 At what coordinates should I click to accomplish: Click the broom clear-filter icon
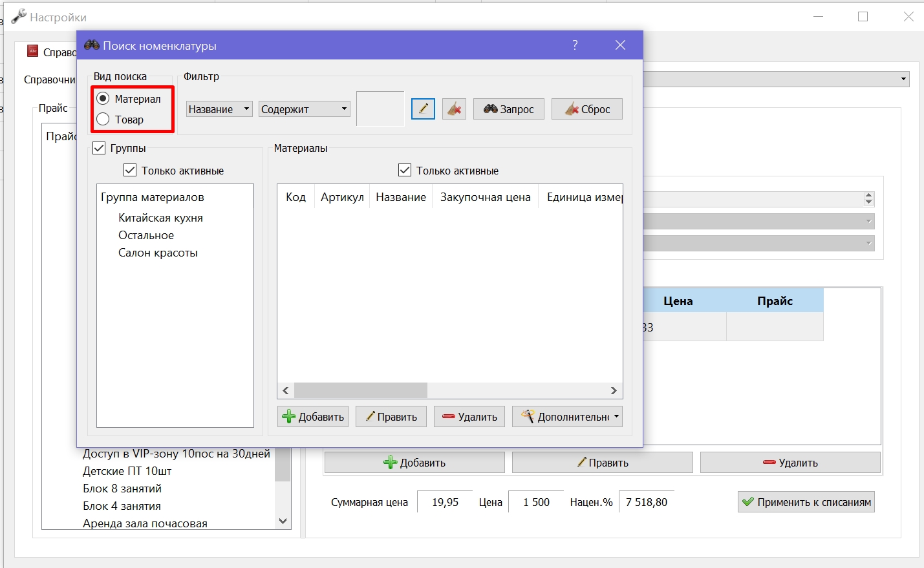(x=454, y=109)
